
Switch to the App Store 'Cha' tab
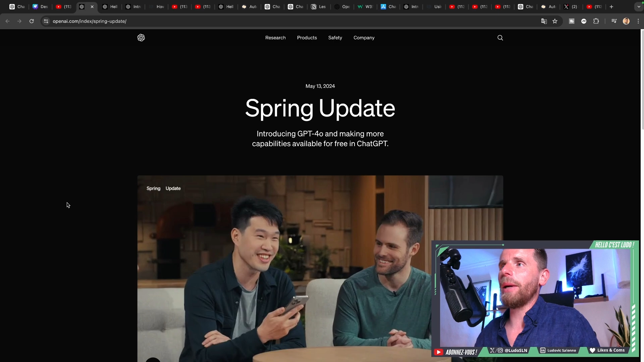pos(388,7)
